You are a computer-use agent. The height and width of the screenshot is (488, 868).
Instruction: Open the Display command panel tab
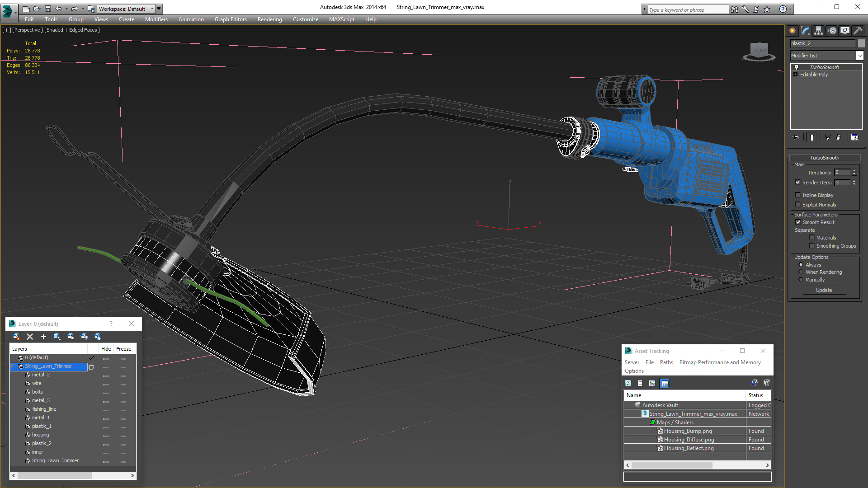[x=845, y=31]
